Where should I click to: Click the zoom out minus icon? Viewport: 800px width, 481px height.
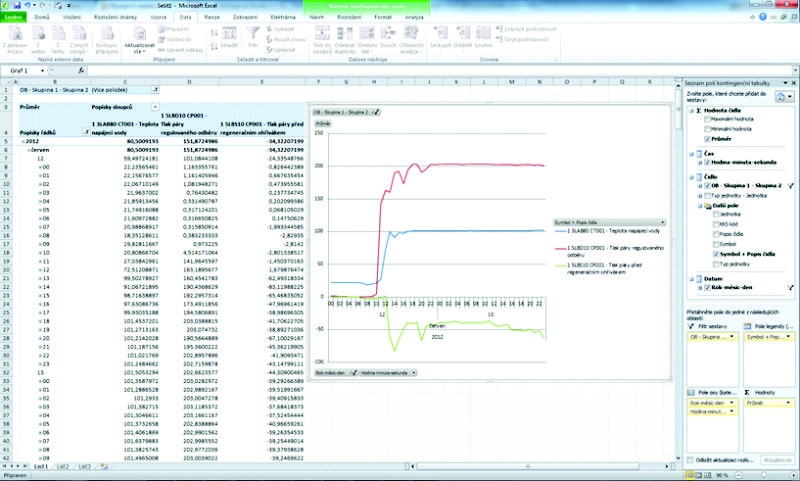[736, 475]
